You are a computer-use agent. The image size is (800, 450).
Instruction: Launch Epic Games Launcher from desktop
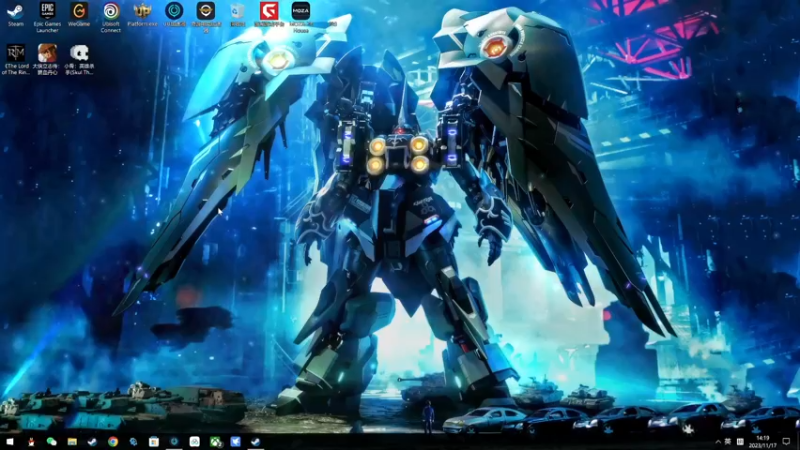(x=47, y=17)
